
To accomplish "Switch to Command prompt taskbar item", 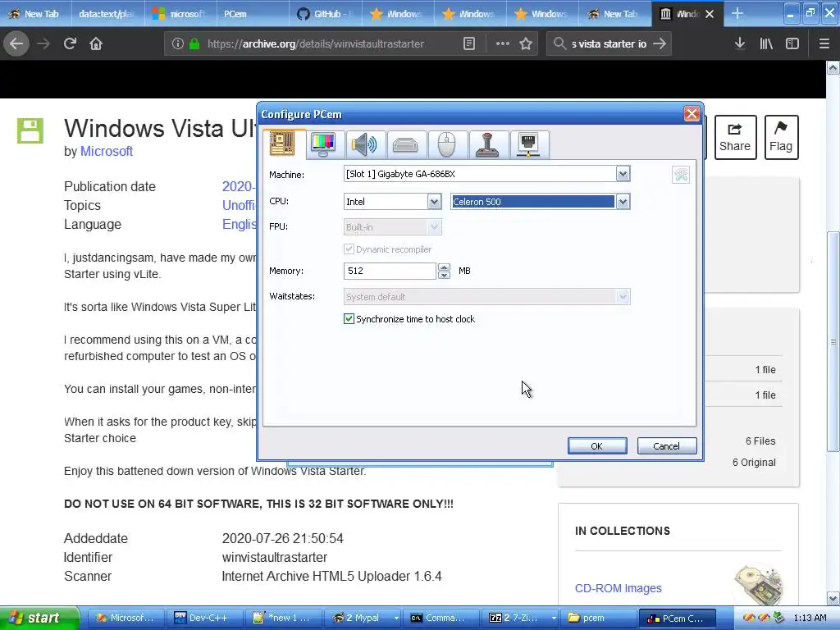I will (x=442, y=618).
